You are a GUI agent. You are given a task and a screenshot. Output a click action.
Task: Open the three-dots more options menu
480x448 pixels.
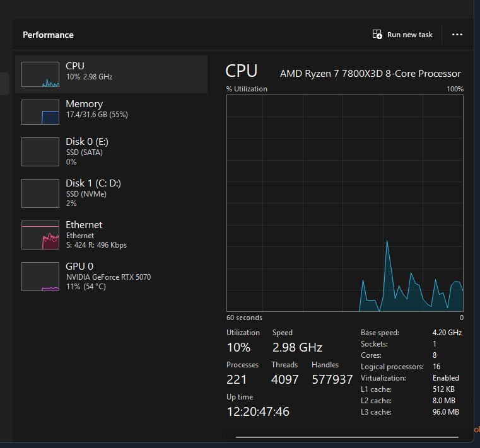point(457,35)
